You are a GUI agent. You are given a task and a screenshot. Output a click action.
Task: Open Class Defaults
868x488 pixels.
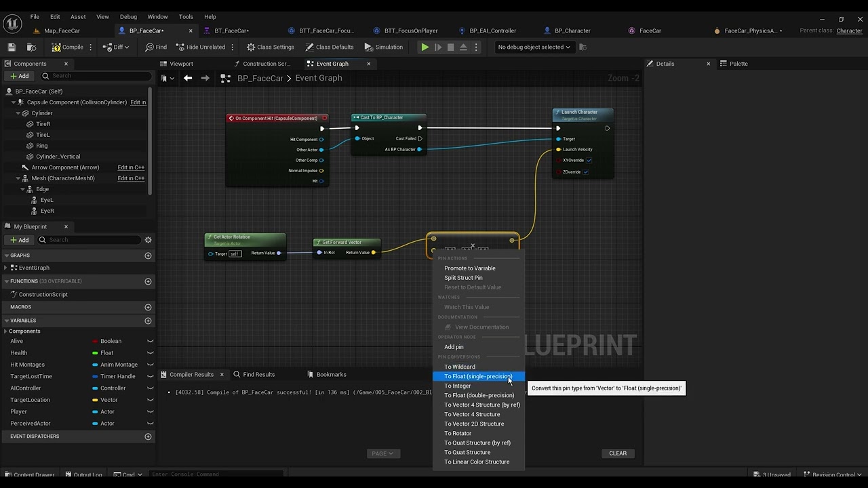click(330, 47)
